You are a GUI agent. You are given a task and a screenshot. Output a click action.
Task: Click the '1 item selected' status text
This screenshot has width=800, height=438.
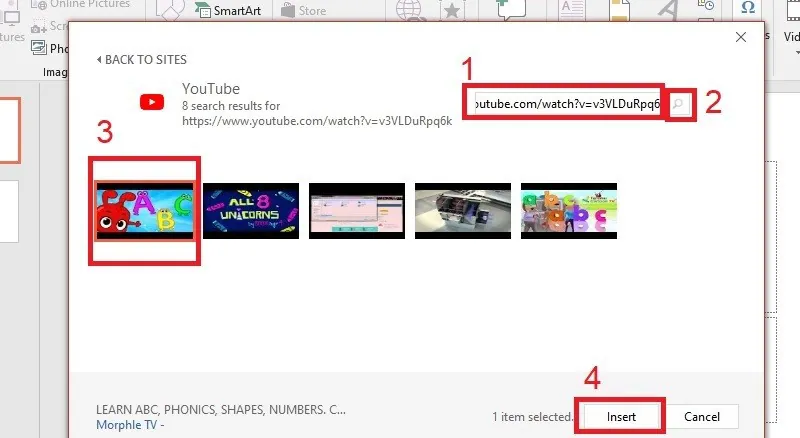533,417
